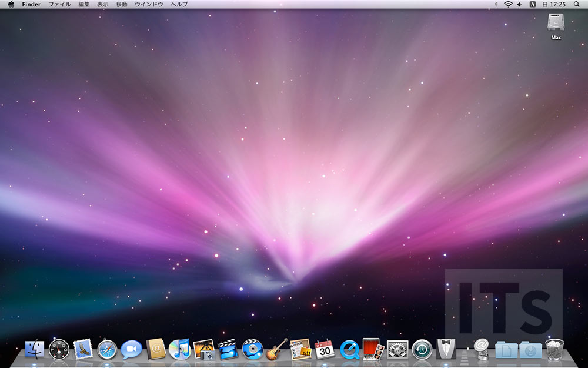588x368 pixels.
Task: Open iMovie clapboard icon
Action: tap(227, 350)
